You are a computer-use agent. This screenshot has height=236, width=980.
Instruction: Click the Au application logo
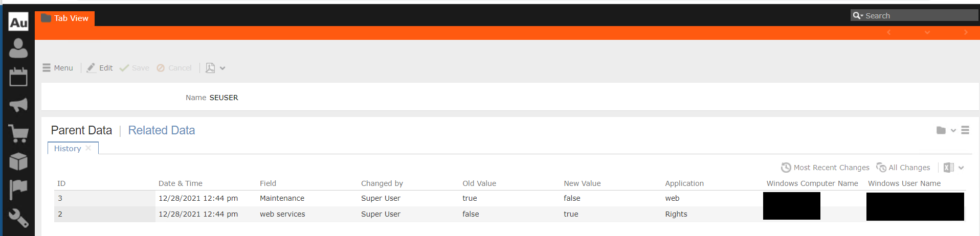click(x=18, y=22)
